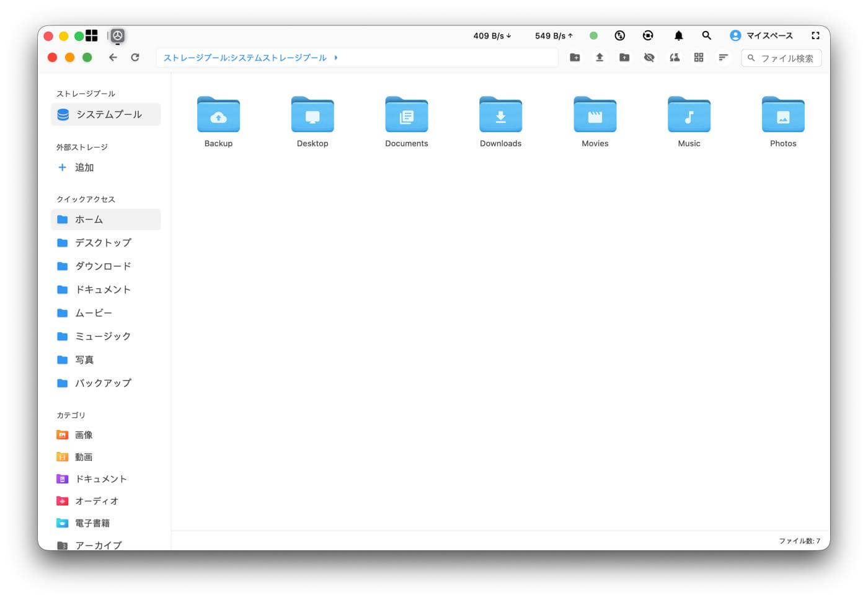Click the refresh button
868x600 pixels.
pyautogui.click(x=135, y=58)
